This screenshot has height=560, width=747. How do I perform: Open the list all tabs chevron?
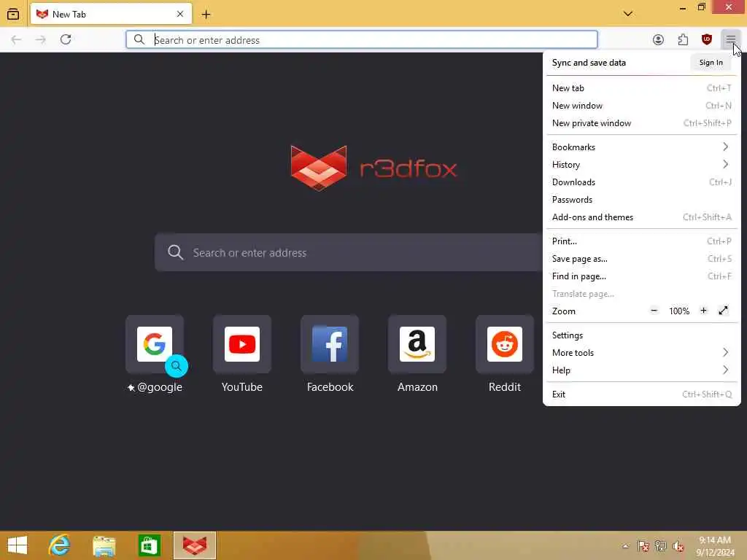(x=628, y=14)
